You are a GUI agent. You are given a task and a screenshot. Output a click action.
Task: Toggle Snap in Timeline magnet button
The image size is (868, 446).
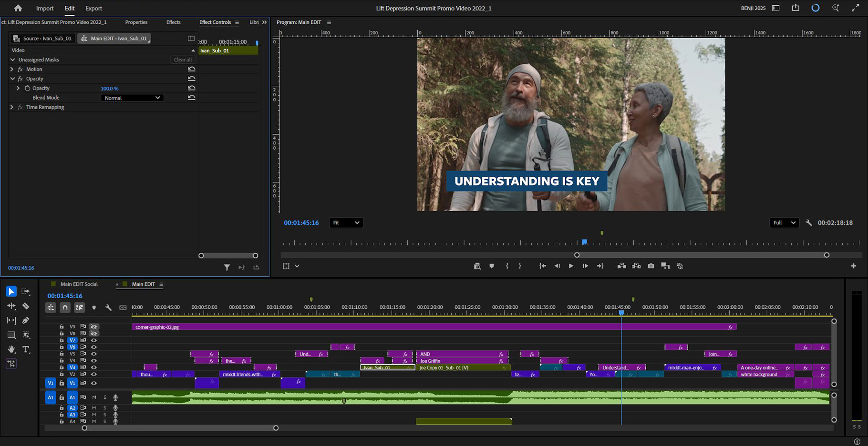pos(65,307)
